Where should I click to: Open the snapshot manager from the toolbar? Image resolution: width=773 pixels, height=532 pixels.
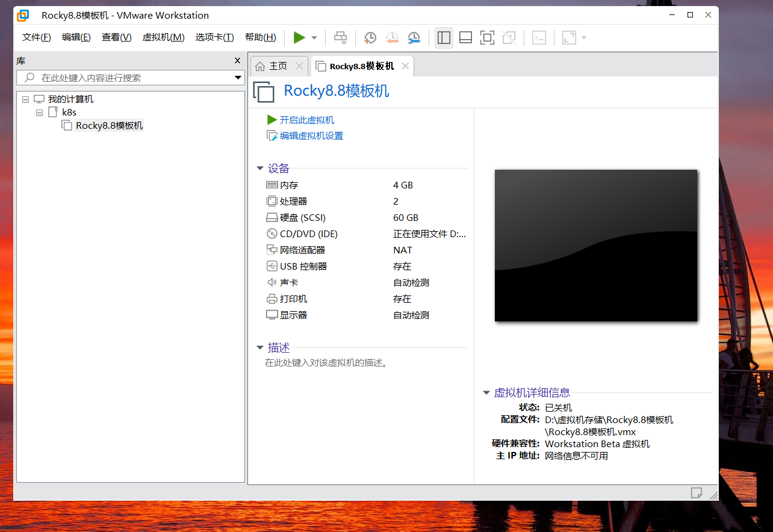click(414, 38)
